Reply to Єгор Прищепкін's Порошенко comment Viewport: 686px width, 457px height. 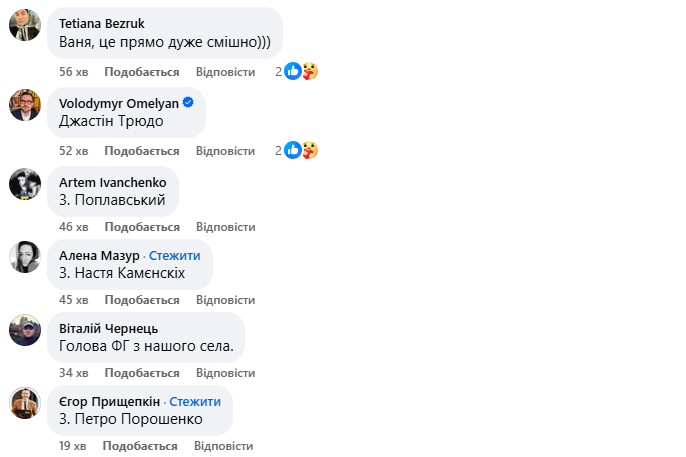coord(223,446)
